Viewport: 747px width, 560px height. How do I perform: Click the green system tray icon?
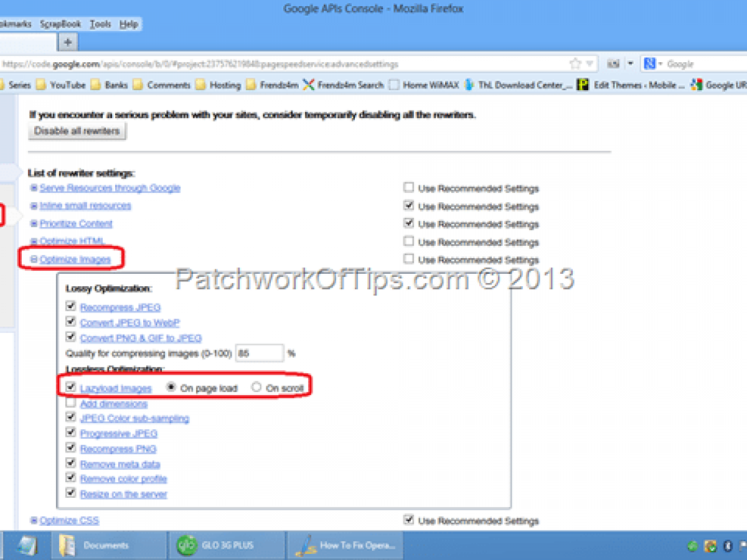click(x=693, y=546)
